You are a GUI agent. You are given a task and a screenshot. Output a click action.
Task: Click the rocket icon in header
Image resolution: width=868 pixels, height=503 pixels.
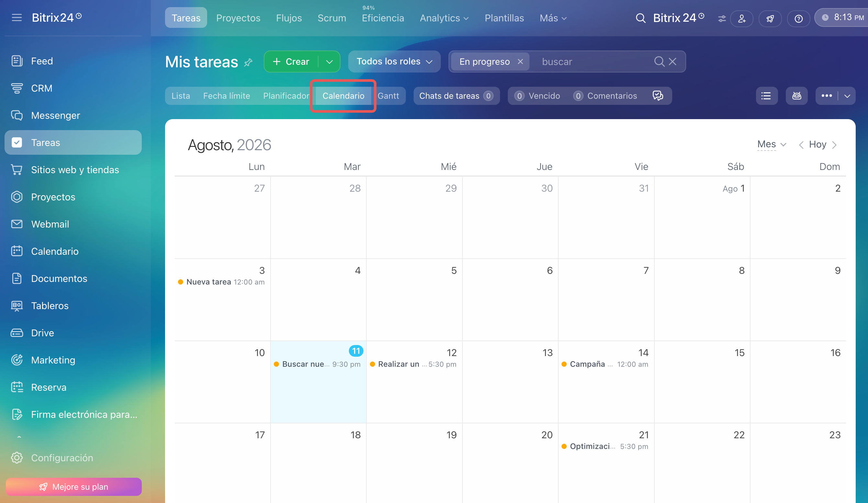tap(770, 18)
